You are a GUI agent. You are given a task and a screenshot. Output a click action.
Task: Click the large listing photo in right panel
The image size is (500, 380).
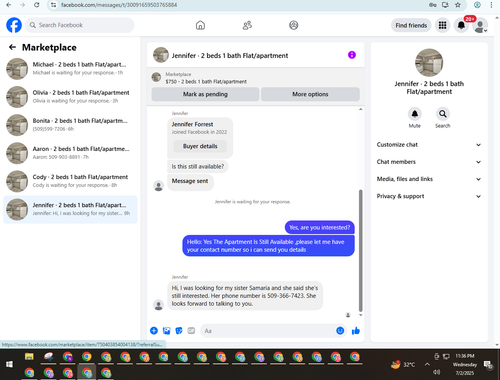tap(429, 63)
